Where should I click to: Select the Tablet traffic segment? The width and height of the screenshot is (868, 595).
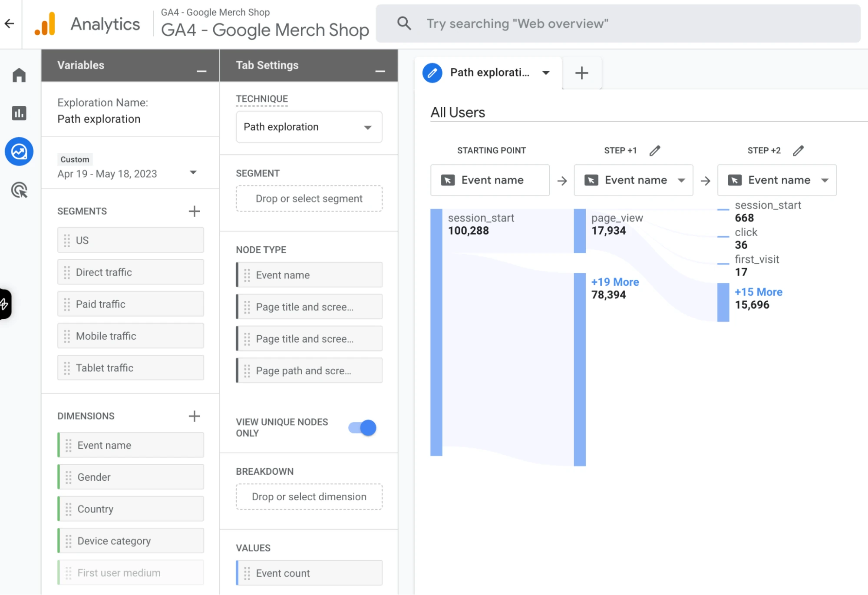[130, 368]
